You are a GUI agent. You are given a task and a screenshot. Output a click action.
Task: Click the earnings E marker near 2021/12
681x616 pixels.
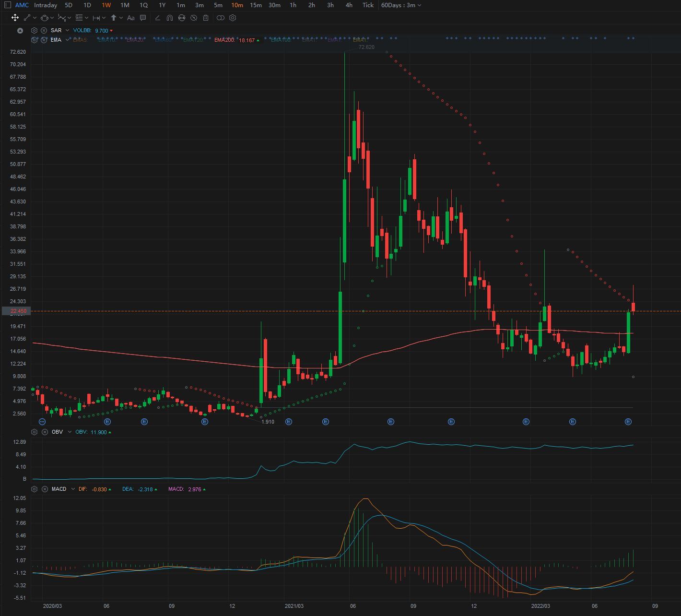(451, 421)
